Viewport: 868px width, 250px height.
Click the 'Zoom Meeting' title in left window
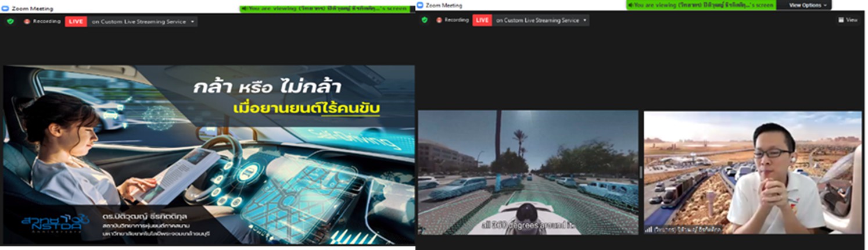point(32,9)
